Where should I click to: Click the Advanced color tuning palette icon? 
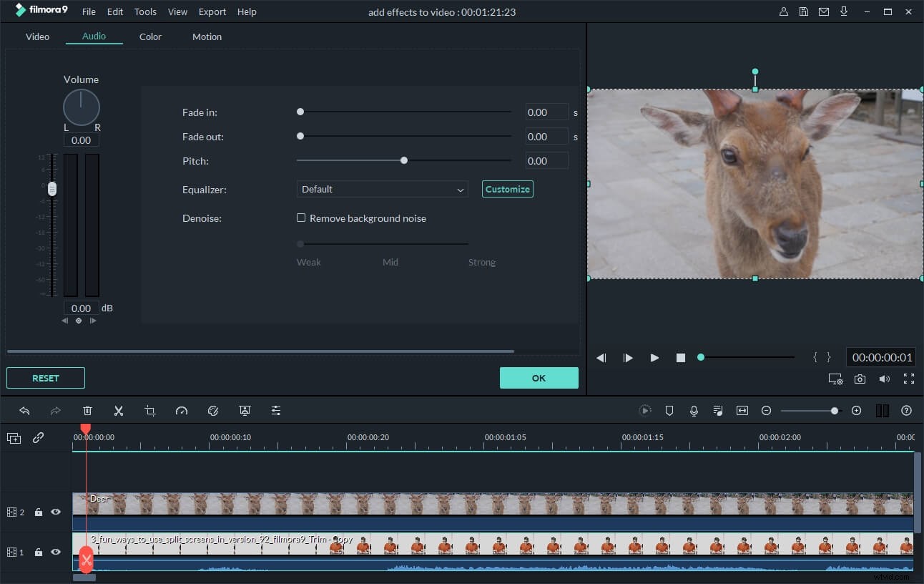coord(213,410)
